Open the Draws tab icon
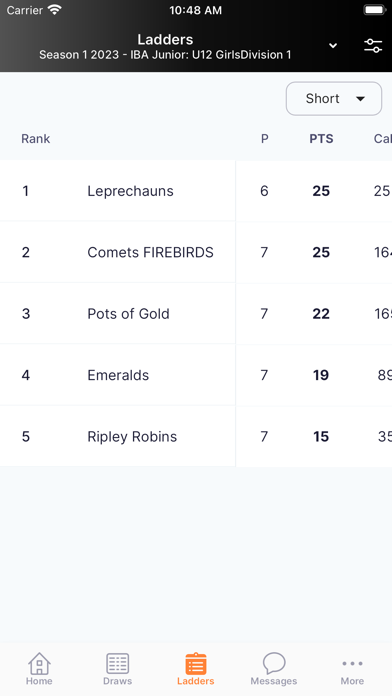This screenshot has height=696, width=392. pos(118,664)
